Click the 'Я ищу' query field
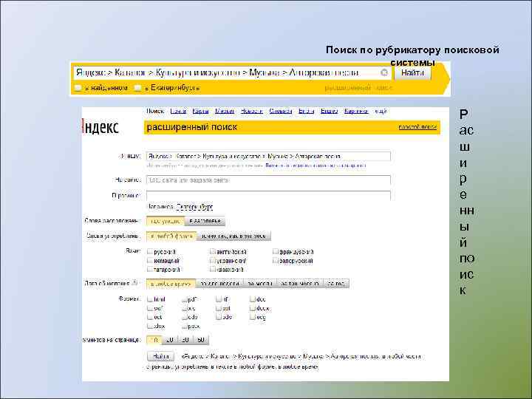The height and width of the screenshot is (399, 532). [268, 157]
